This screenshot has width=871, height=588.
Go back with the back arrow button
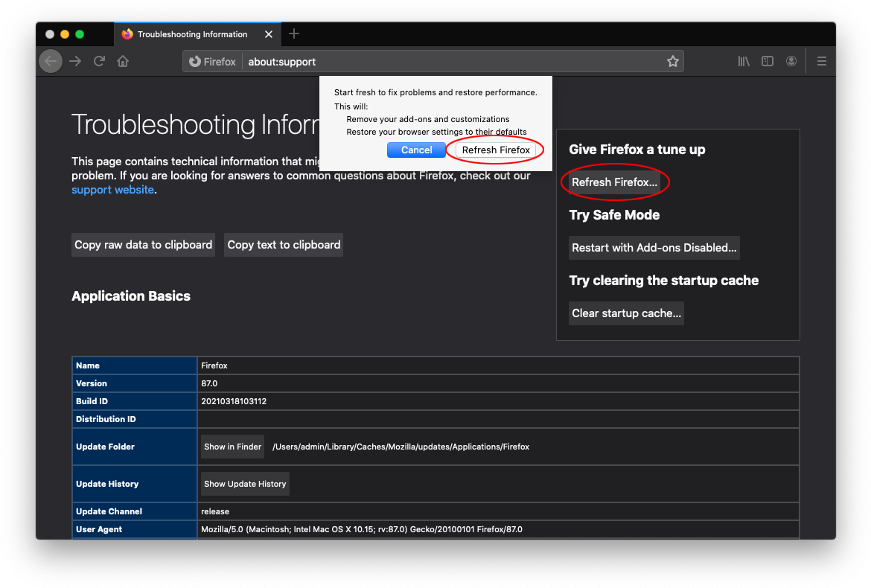[x=51, y=61]
